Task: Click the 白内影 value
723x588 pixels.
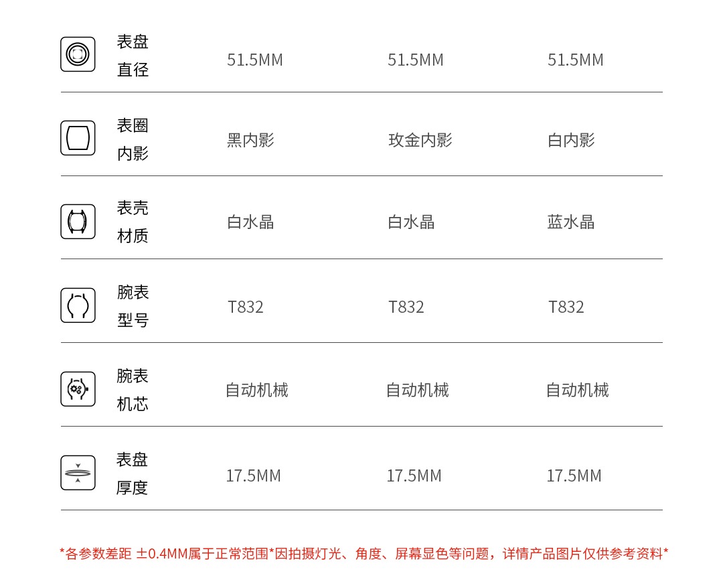Action: [x=571, y=140]
